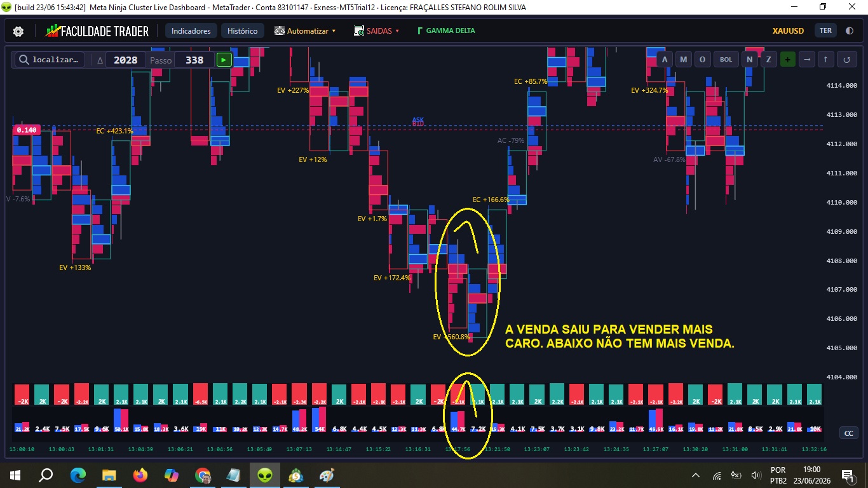Toggle the A chart mode button
The height and width of the screenshot is (488, 868).
pos(665,59)
